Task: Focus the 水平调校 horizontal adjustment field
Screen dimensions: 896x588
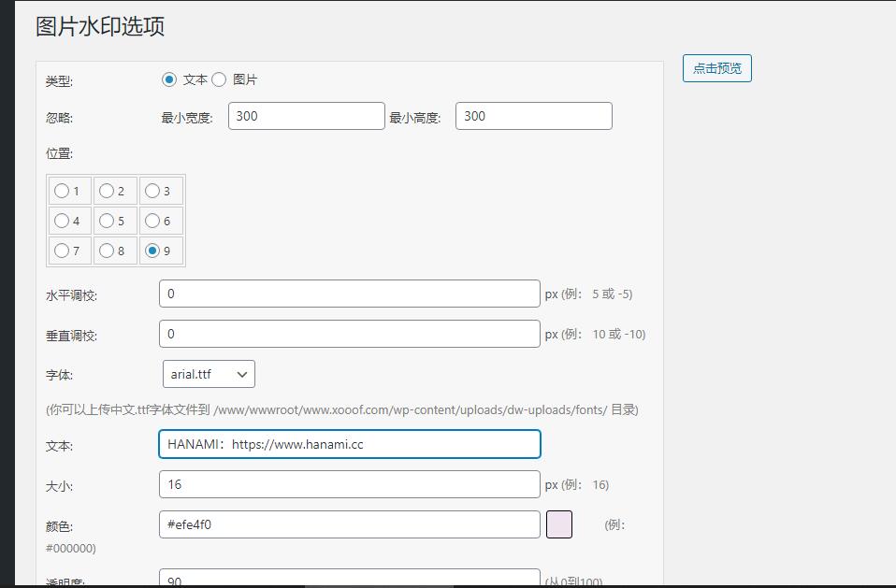Action: pos(349,294)
